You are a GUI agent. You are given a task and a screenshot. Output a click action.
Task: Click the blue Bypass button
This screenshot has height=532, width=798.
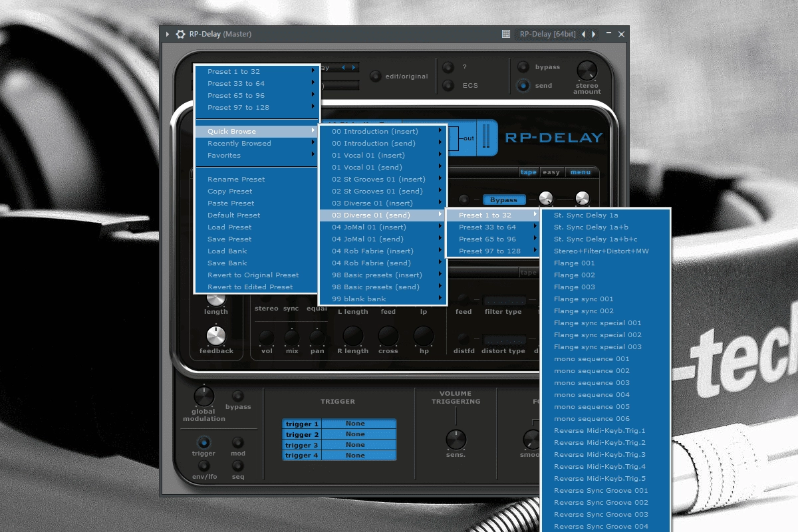503,199
